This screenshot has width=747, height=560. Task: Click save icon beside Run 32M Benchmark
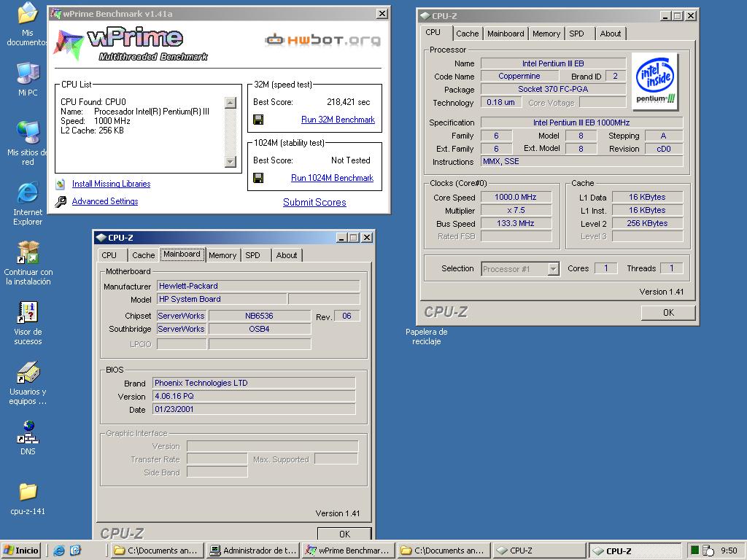[258, 120]
